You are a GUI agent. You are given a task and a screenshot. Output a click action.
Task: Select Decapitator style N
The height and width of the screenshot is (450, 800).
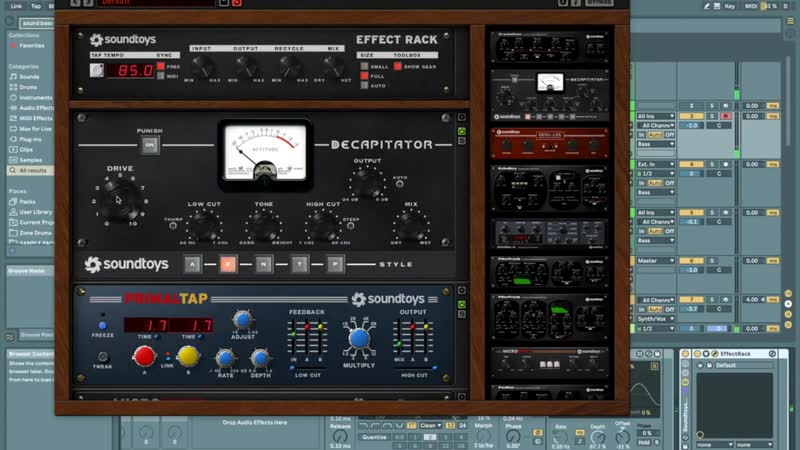point(264,264)
